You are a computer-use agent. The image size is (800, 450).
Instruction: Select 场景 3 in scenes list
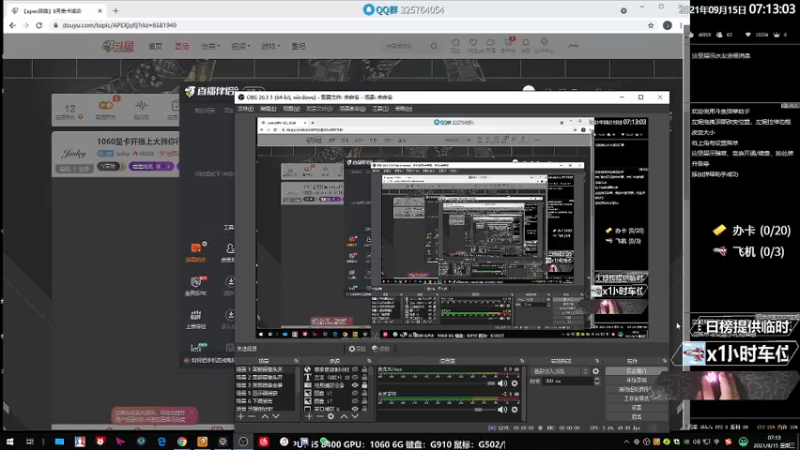[x=265, y=385]
